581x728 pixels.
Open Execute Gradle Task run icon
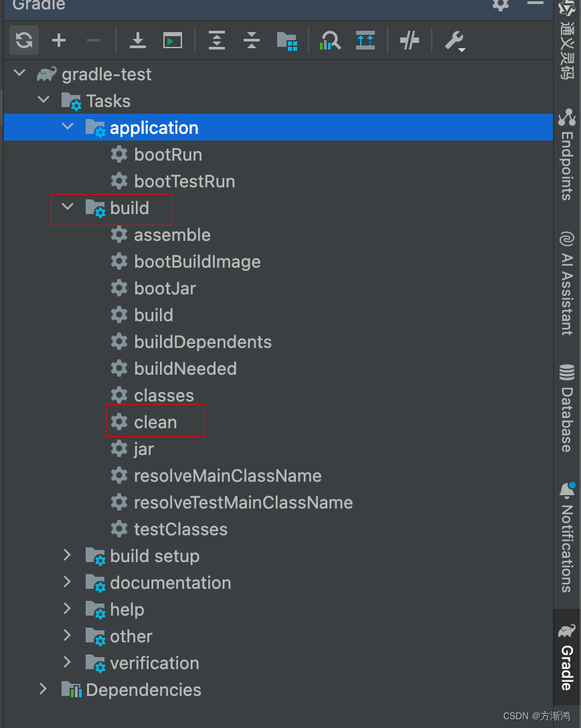pos(172,40)
